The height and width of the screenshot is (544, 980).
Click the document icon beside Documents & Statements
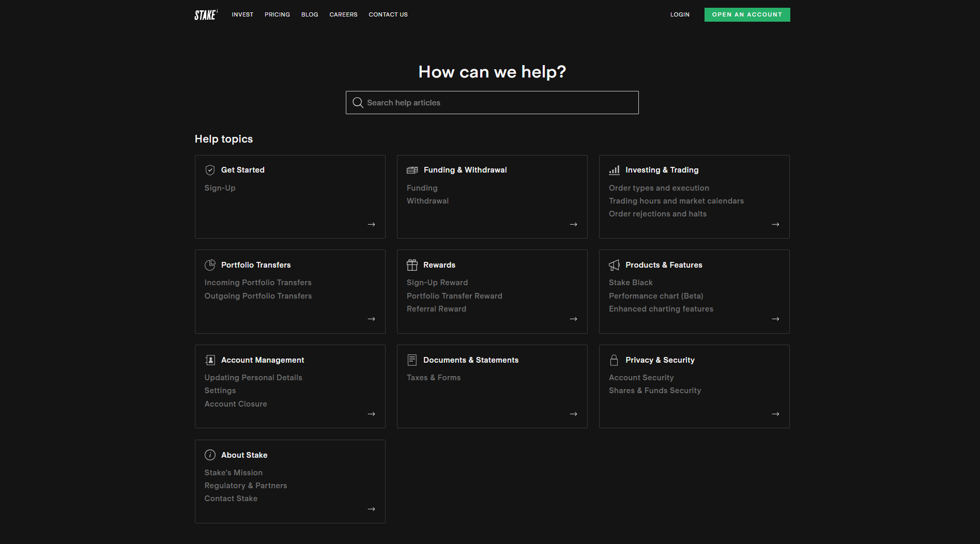point(412,360)
